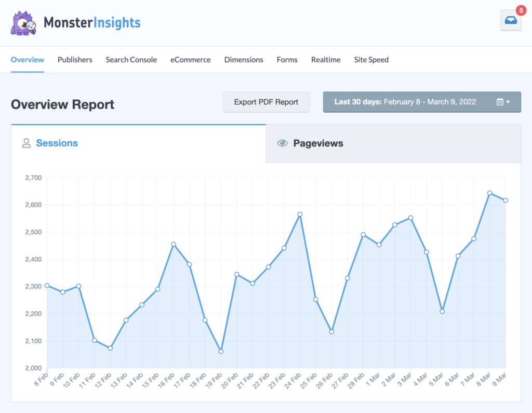532x413 pixels.
Task: Open the Realtime report
Action: [x=326, y=60]
